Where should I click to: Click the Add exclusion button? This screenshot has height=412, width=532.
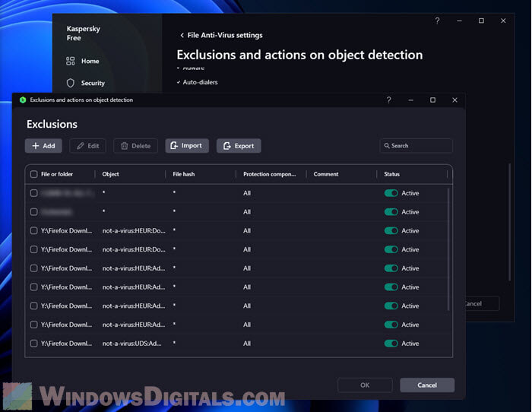tap(43, 146)
